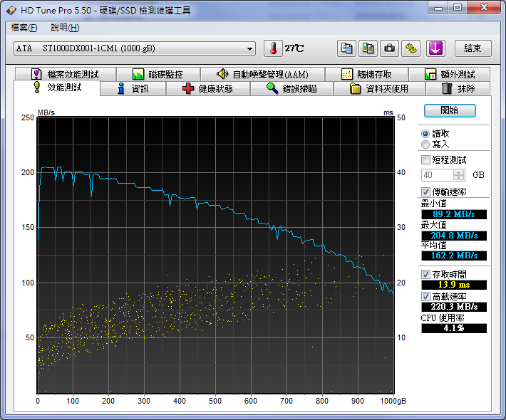506x420 pixels.
Task: Select the 讀取 read radio button
Action: (x=425, y=134)
